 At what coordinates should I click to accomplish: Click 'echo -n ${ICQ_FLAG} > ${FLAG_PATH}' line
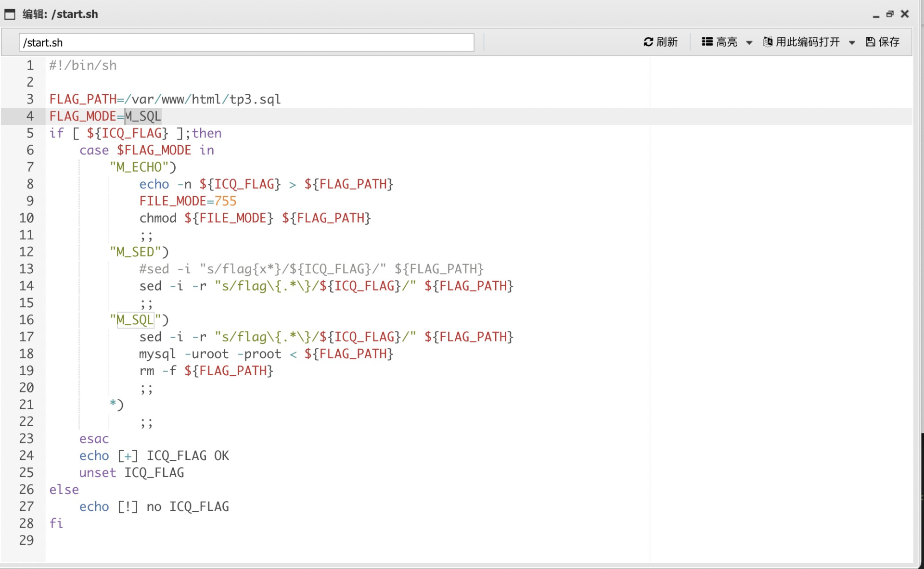[x=266, y=184]
